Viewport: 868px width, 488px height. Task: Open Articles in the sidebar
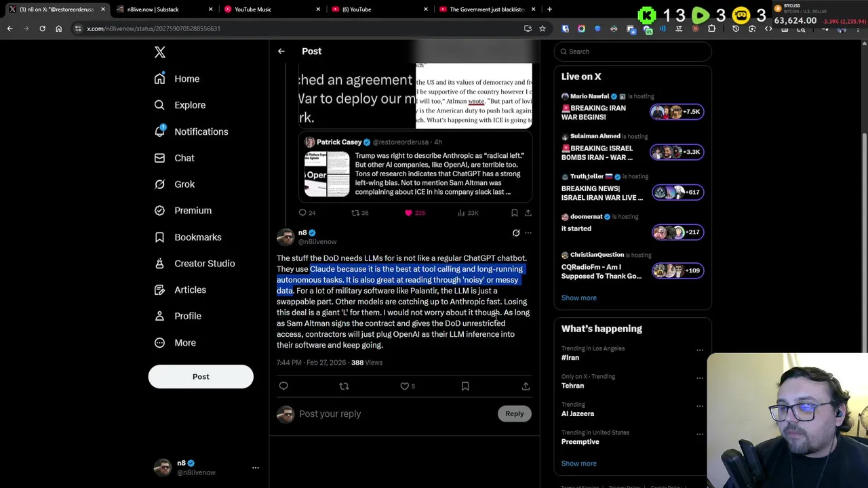[180, 289]
